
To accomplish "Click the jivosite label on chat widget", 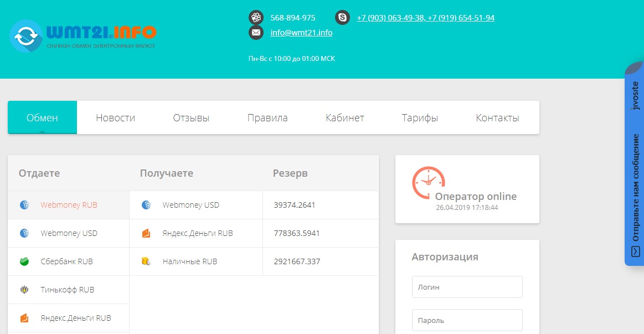I will pos(635,95).
